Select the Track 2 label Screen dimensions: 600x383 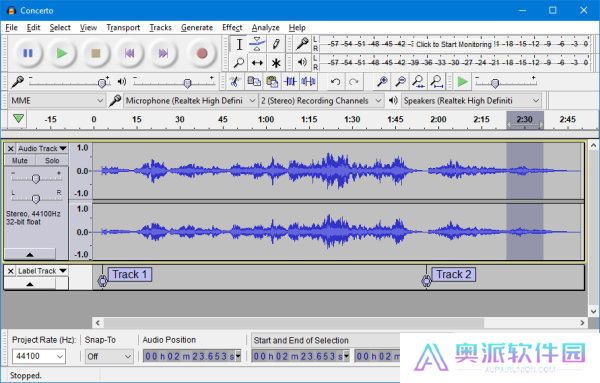(x=454, y=274)
